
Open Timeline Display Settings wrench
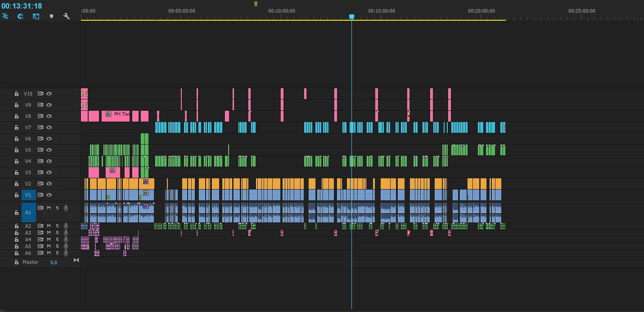[67, 16]
